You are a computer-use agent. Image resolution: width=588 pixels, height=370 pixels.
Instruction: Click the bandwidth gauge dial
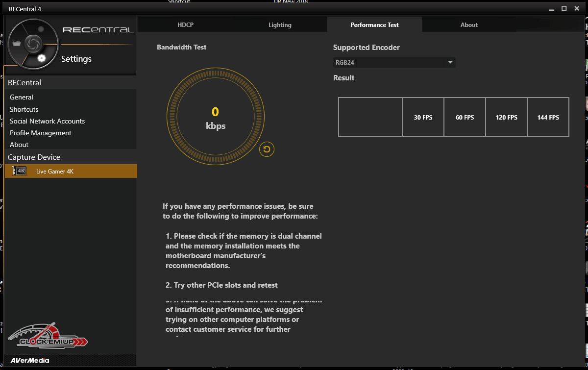coord(216,118)
